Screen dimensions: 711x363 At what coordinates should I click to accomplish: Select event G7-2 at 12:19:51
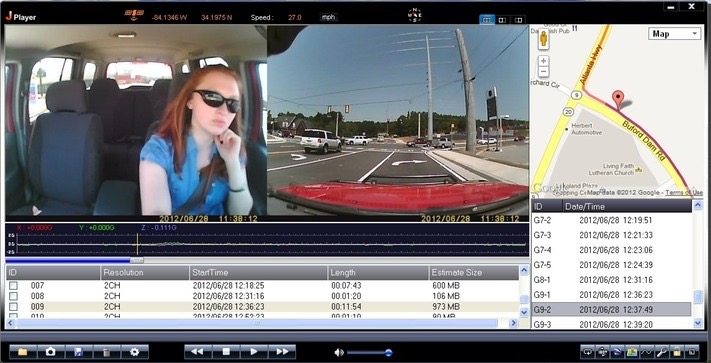(611, 221)
